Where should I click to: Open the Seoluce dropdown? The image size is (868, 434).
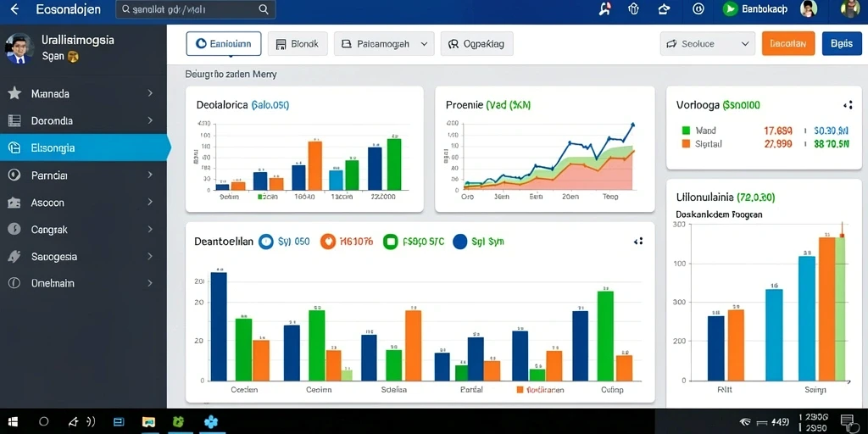tap(708, 44)
